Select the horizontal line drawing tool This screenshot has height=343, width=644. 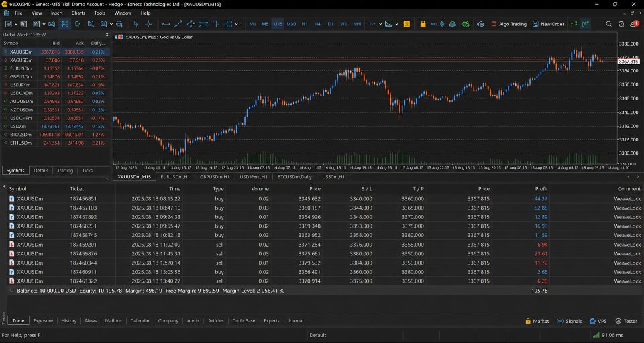tap(166, 24)
